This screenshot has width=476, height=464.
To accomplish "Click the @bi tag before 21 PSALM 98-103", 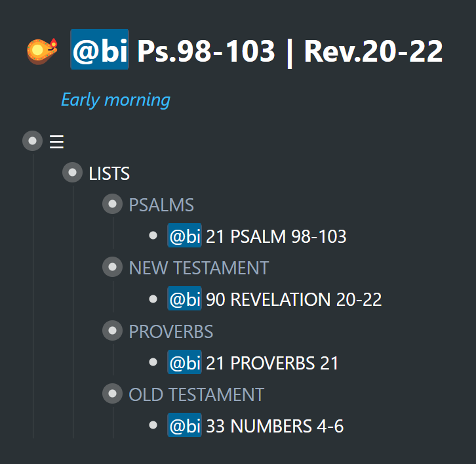I will pos(185,236).
